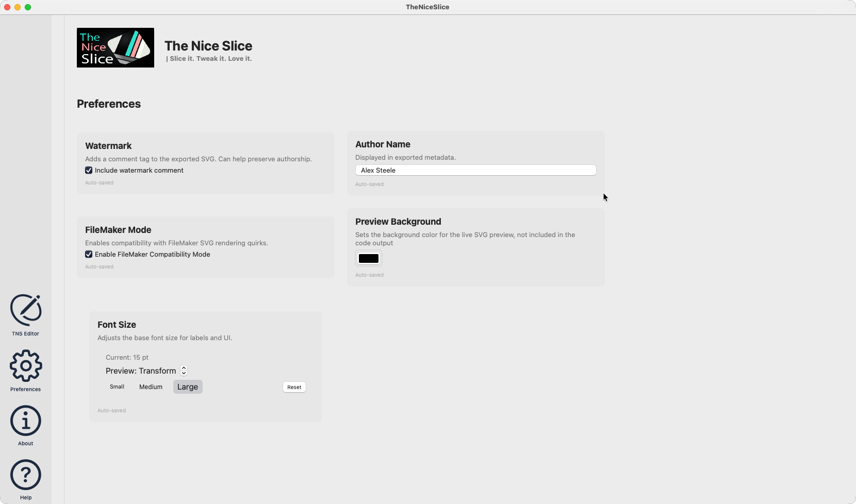Click the "Current: 15 pt" font size label
The height and width of the screenshot is (504, 856).
click(x=127, y=358)
